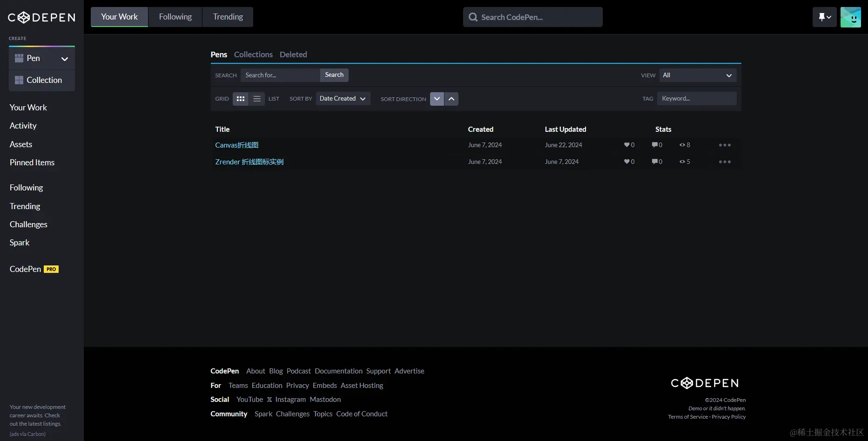The width and height of the screenshot is (868, 441).
Task: Click the X social icon in footer
Action: coord(269,400)
